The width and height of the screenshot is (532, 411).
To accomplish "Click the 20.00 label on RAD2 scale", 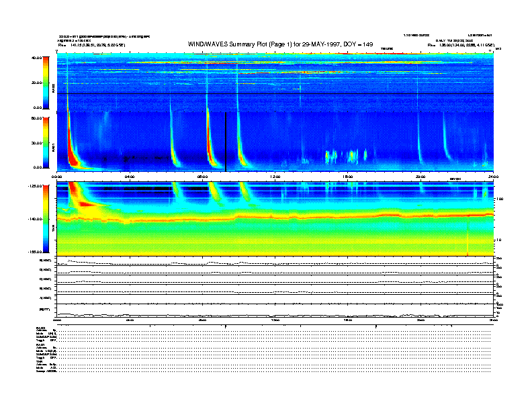I will 37,83.
